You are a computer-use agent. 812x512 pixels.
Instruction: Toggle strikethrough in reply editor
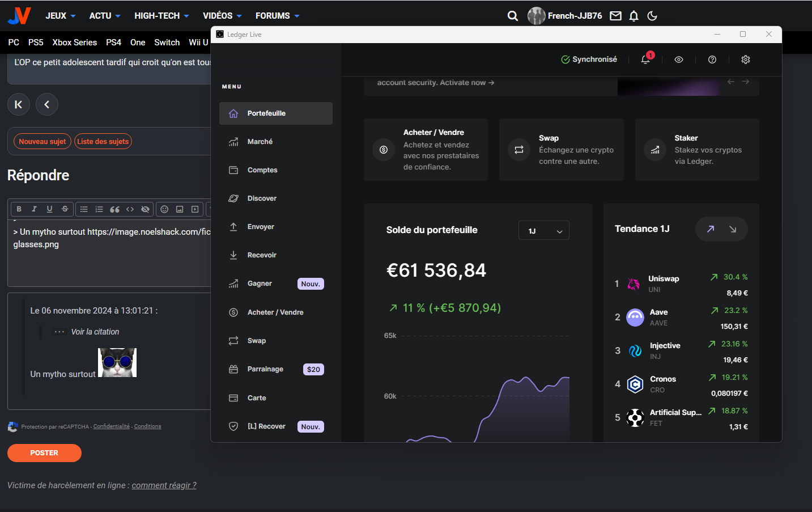point(65,209)
